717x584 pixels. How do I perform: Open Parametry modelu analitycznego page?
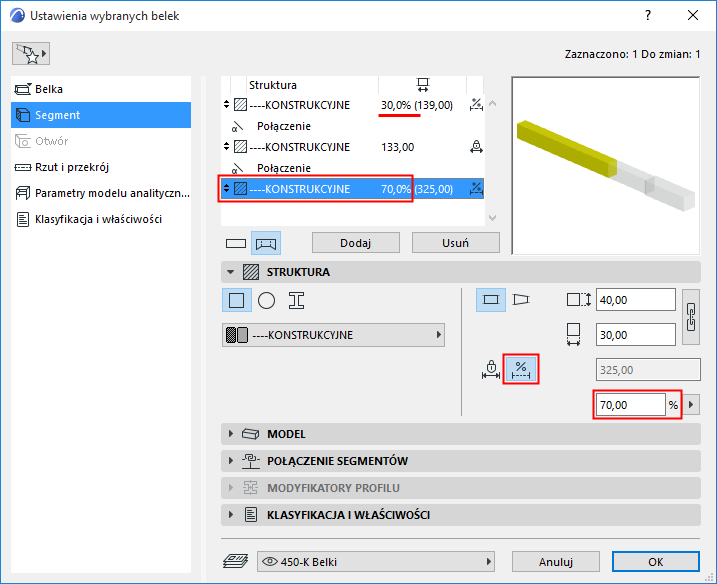101,193
